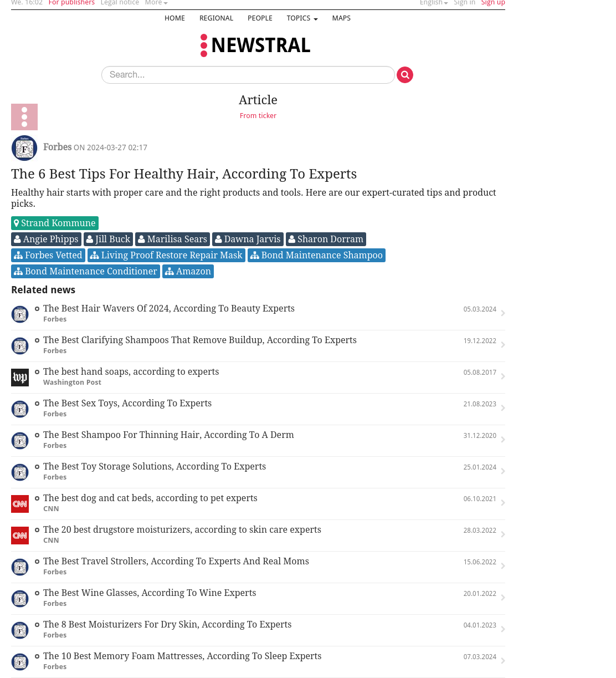Open the English language dropdown
The width and height of the screenshot is (616, 678).
tap(434, 3)
